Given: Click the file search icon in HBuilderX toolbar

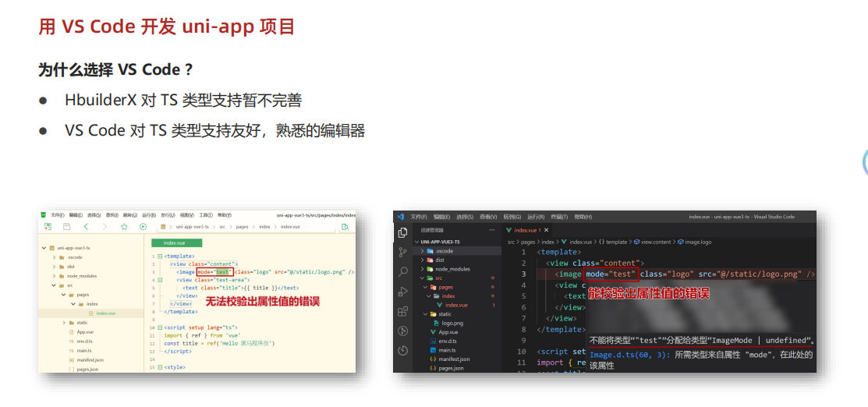Looking at the screenshot, I should 345,226.
